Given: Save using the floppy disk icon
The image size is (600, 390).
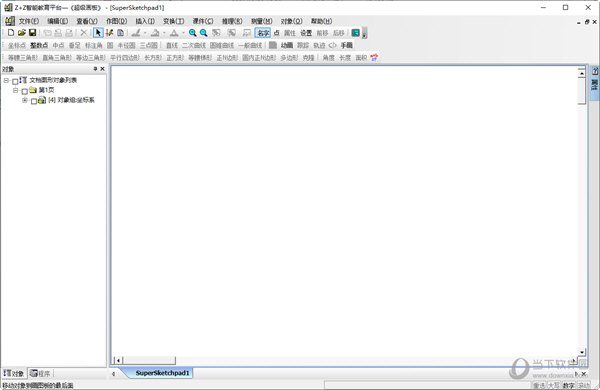Looking at the screenshot, I should [x=33, y=33].
